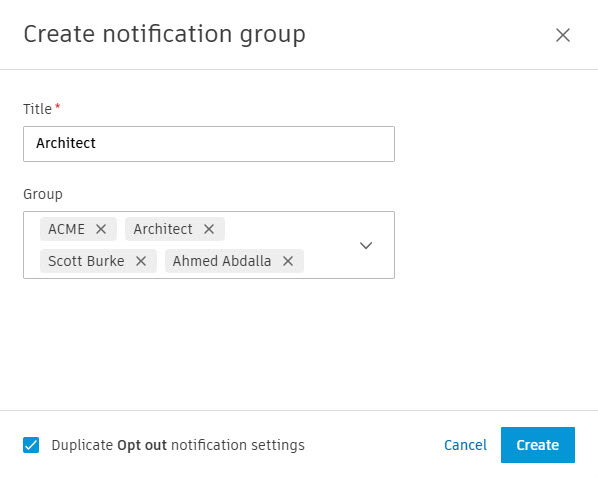This screenshot has width=598, height=478.
Task: Click the Group field label
Action: [43, 195]
